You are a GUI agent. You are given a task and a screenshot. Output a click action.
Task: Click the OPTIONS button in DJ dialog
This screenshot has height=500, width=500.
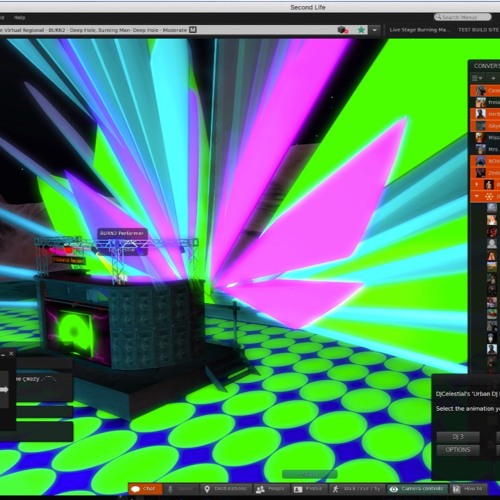(x=458, y=450)
